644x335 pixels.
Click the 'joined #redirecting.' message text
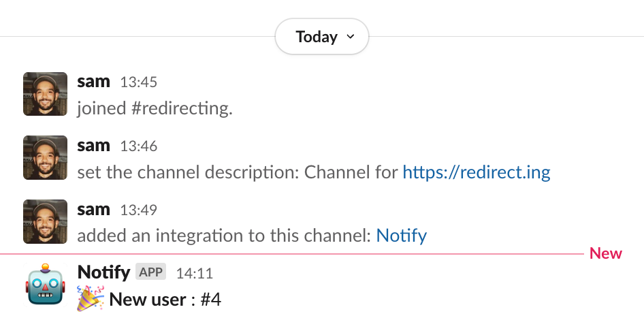click(x=155, y=108)
